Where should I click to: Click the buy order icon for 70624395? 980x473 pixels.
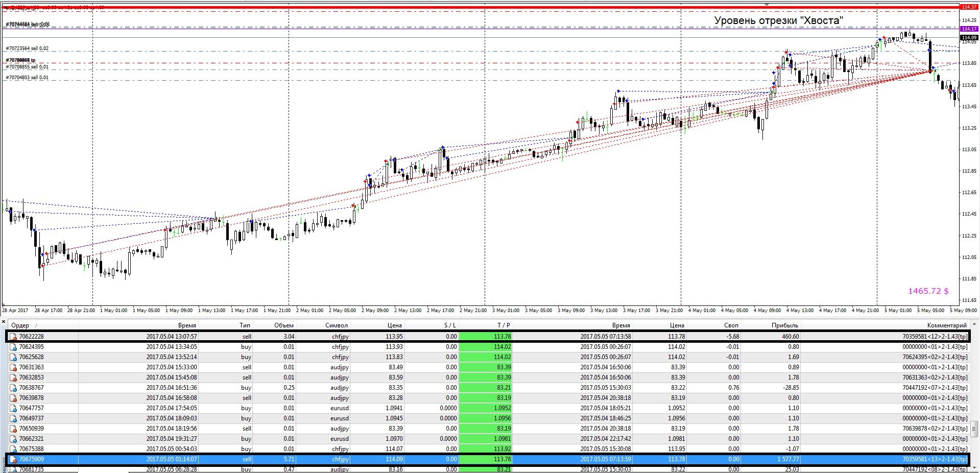pyautogui.click(x=13, y=347)
